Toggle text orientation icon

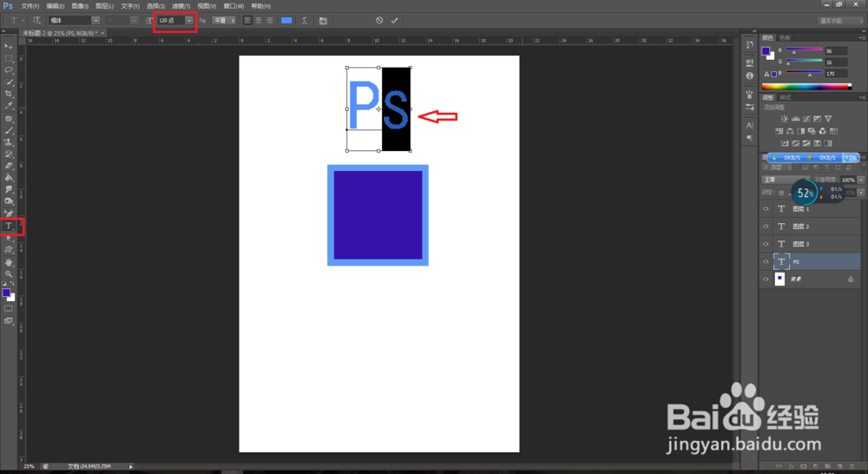36,21
